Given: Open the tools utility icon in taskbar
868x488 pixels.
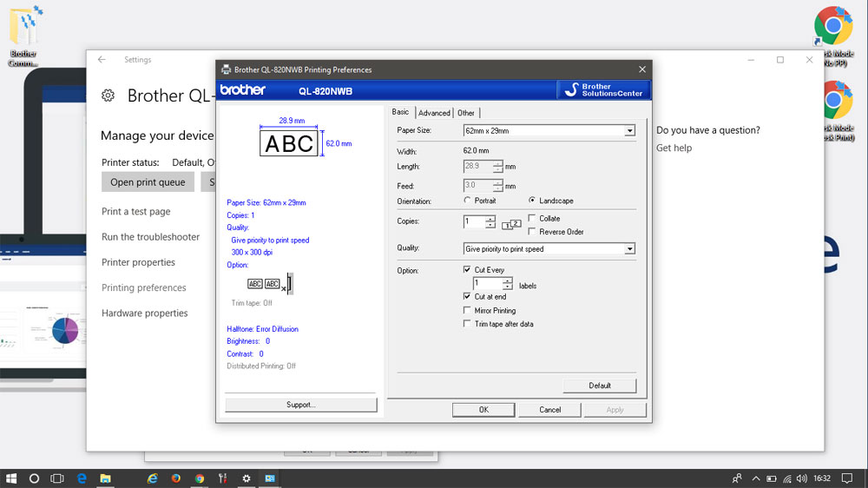Looking at the screenshot, I should (x=222, y=478).
